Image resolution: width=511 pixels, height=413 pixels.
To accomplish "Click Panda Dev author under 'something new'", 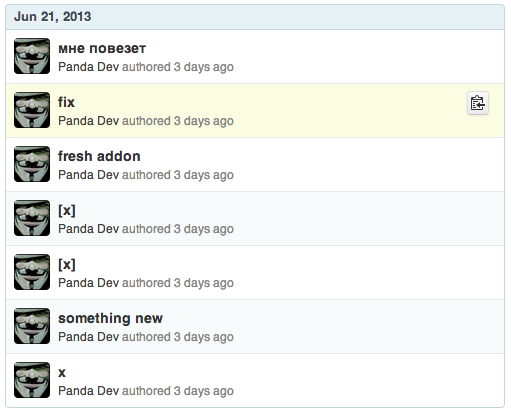I will [x=89, y=337].
